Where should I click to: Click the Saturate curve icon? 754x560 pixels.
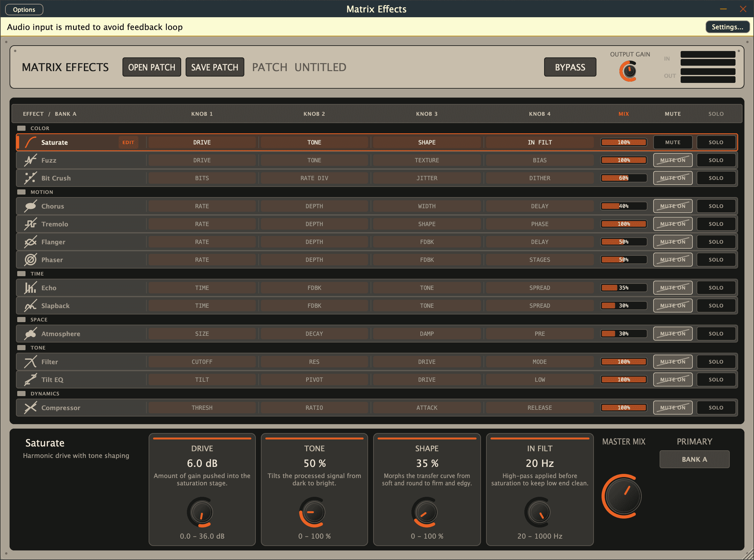pos(31,142)
